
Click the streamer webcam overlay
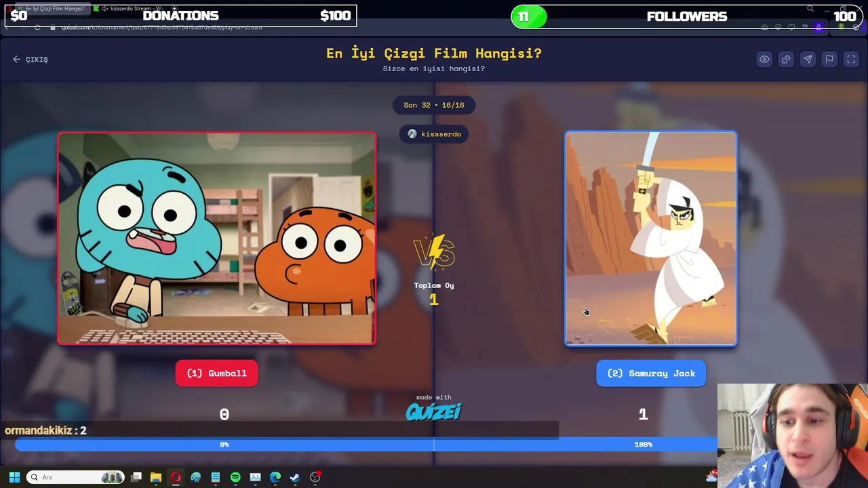792,436
